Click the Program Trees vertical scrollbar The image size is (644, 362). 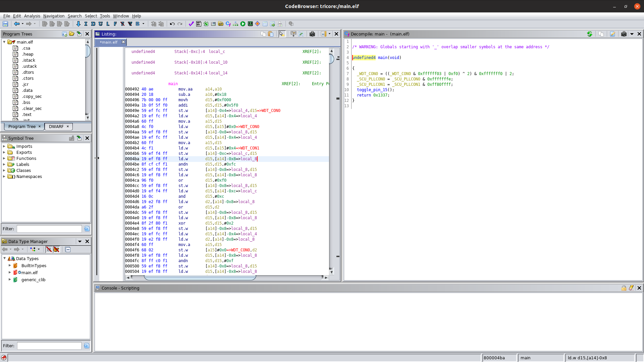pos(88,80)
